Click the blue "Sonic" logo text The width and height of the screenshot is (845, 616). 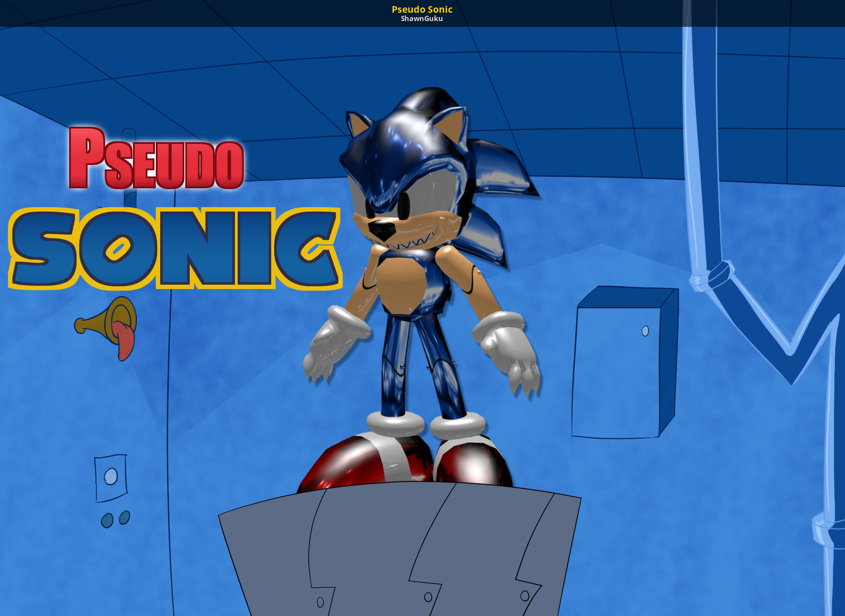175,249
